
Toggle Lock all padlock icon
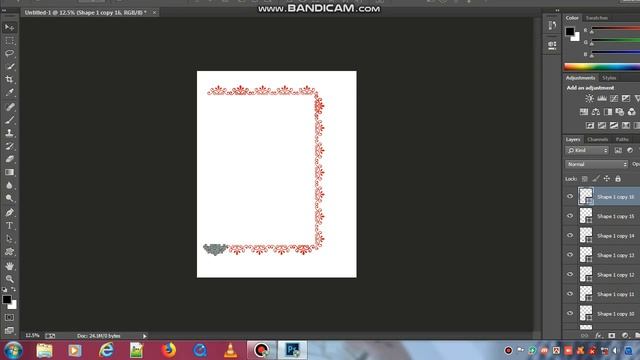[x=618, y=179]
